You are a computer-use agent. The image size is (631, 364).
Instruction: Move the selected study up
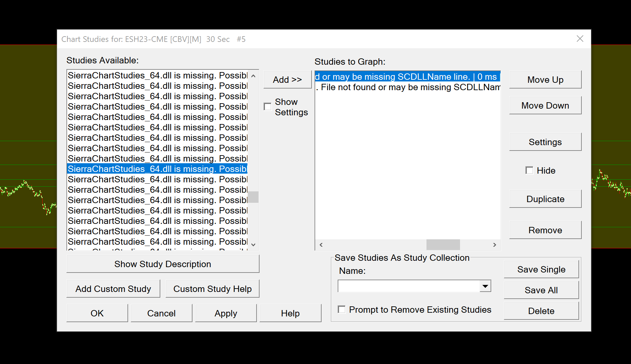545,79
